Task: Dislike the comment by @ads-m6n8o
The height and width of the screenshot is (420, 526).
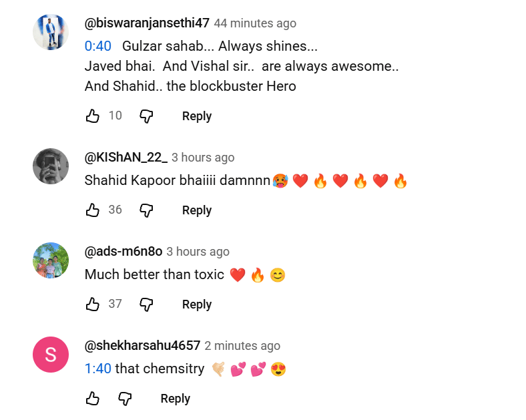Action: (x=146, y=304)
